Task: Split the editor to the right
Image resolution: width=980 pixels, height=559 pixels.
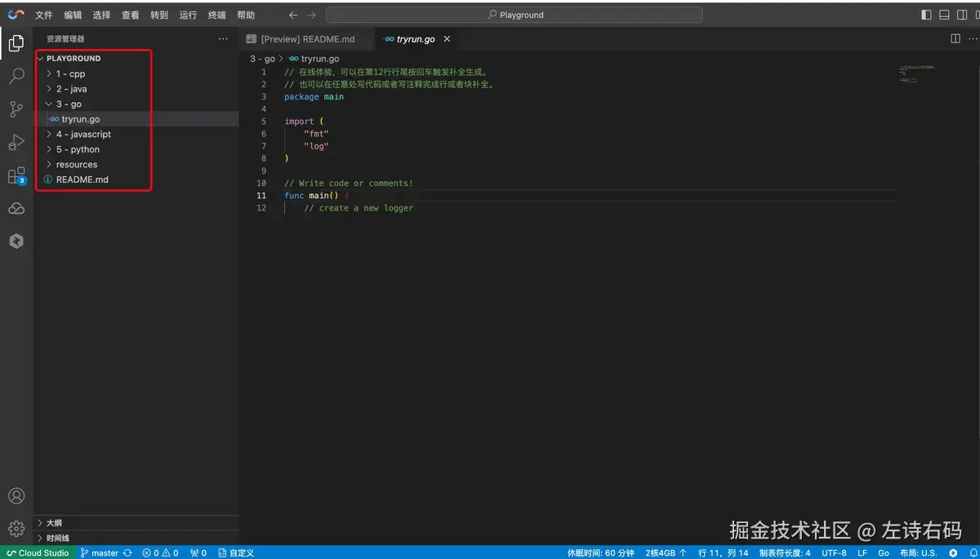Action: (955, 38)
